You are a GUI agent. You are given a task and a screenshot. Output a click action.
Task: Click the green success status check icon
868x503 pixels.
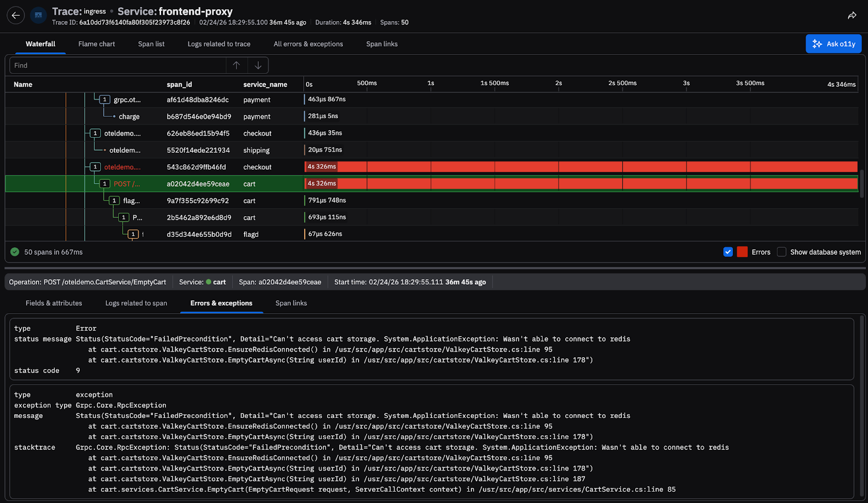click(x=15, y=252)
